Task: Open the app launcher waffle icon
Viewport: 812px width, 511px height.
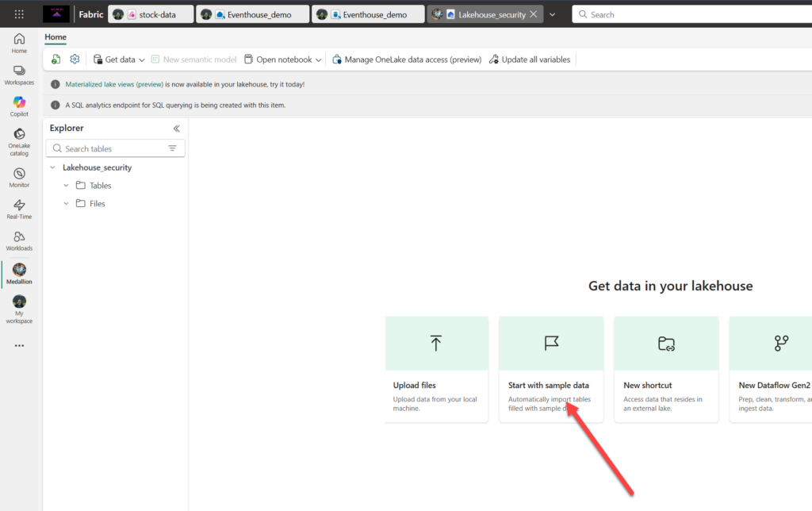Action: (19, 14)
